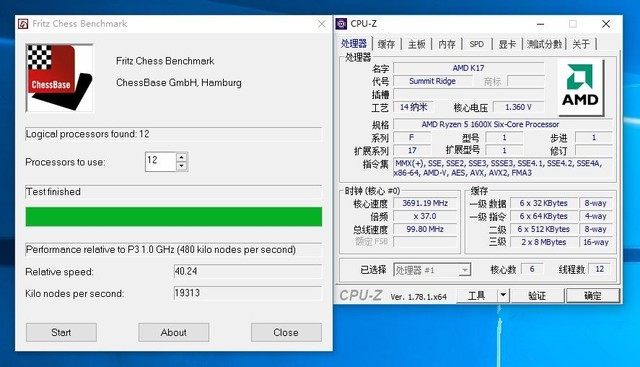Click the 核心数 value 6

[x=532, y=269]
